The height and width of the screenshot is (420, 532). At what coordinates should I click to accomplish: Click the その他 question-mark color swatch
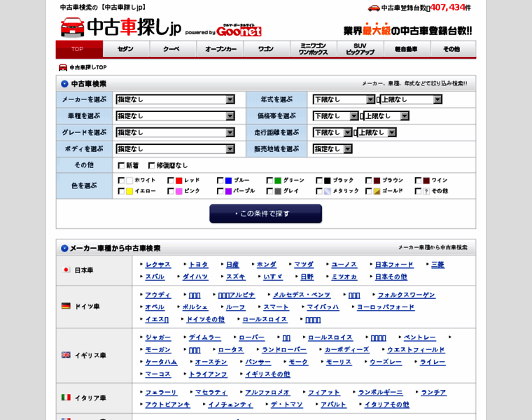426,191
